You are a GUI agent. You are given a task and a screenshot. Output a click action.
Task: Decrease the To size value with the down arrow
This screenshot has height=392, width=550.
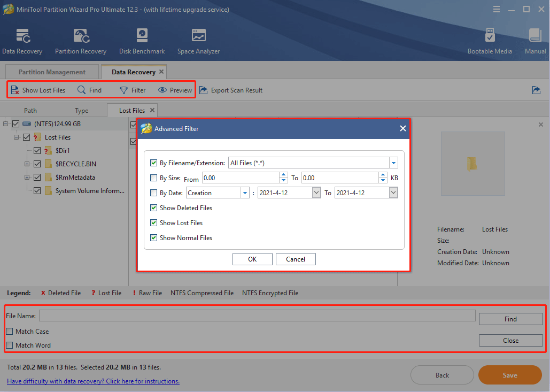click(x=383, y=180)
